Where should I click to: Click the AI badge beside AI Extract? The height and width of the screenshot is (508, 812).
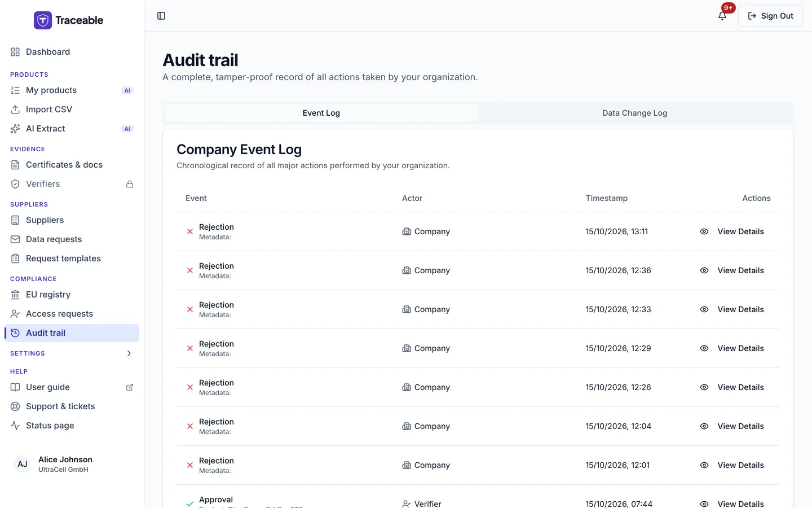127,129
